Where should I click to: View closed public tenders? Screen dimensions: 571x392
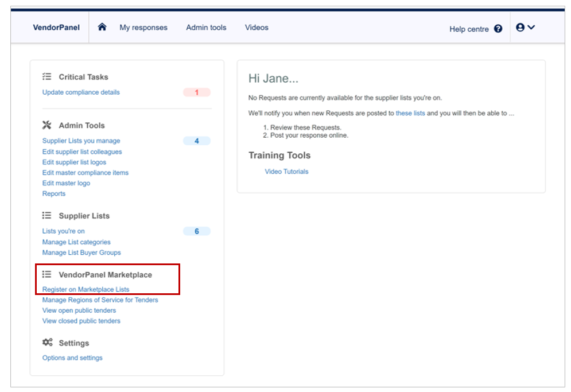point(81,321)
